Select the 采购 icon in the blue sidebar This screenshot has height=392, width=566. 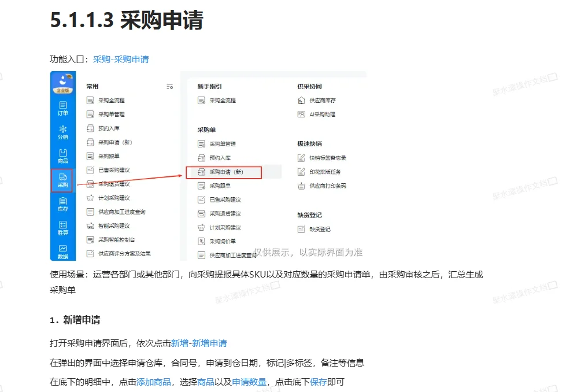(62, 180)
